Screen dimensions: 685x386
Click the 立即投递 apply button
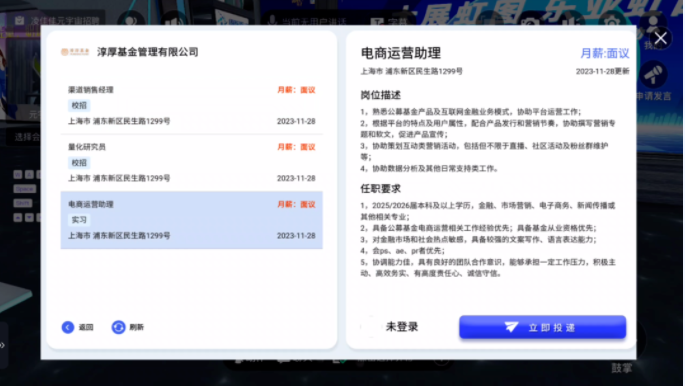pyautogui.click(x=543, y=327)
